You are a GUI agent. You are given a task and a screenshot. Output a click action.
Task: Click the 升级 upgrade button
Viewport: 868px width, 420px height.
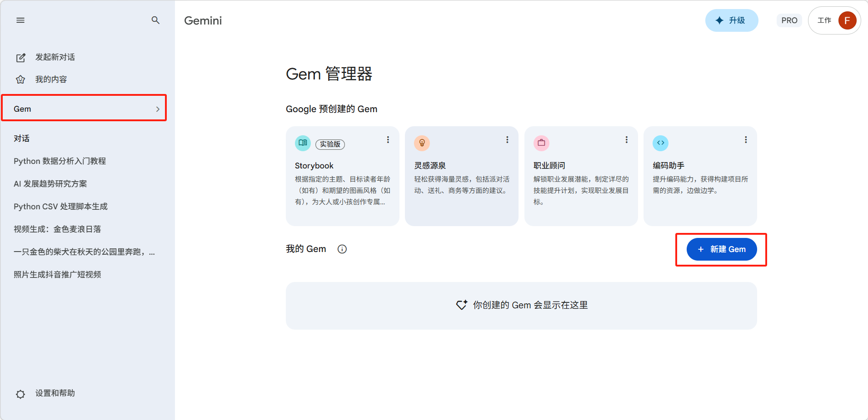point(731,20)
